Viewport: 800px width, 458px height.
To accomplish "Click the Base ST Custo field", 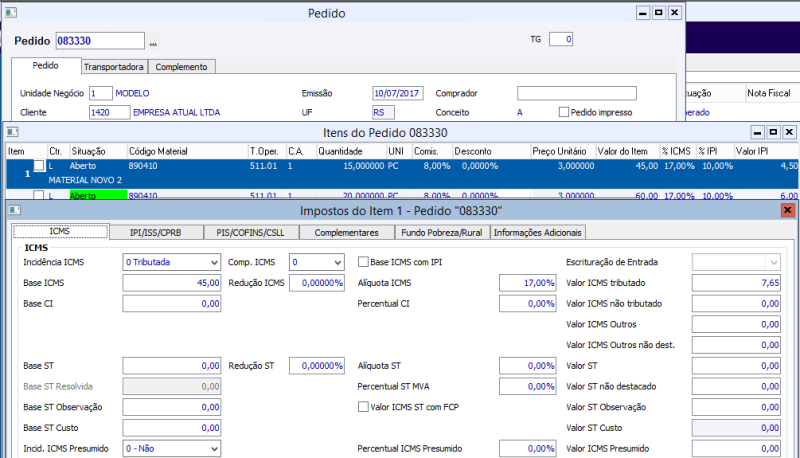I will pos(172,428).
